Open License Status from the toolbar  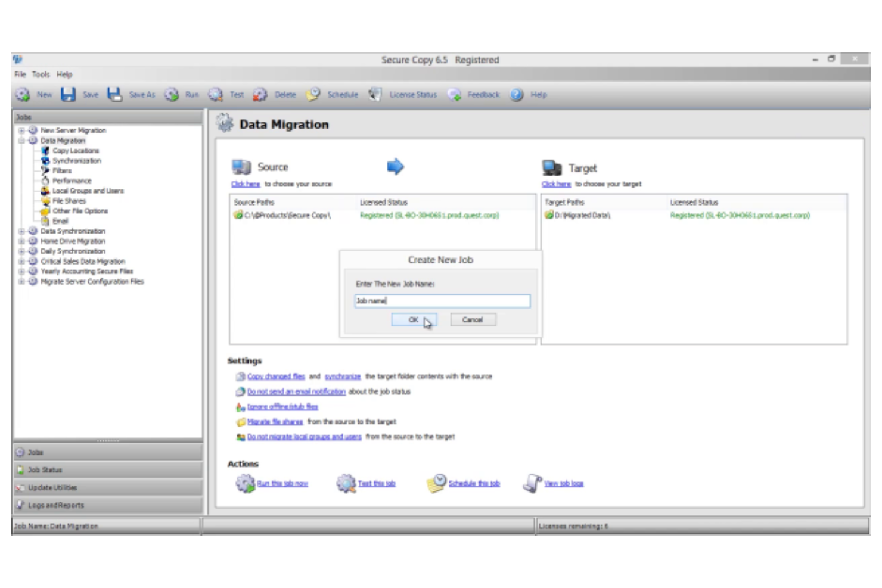pos(375,95)
